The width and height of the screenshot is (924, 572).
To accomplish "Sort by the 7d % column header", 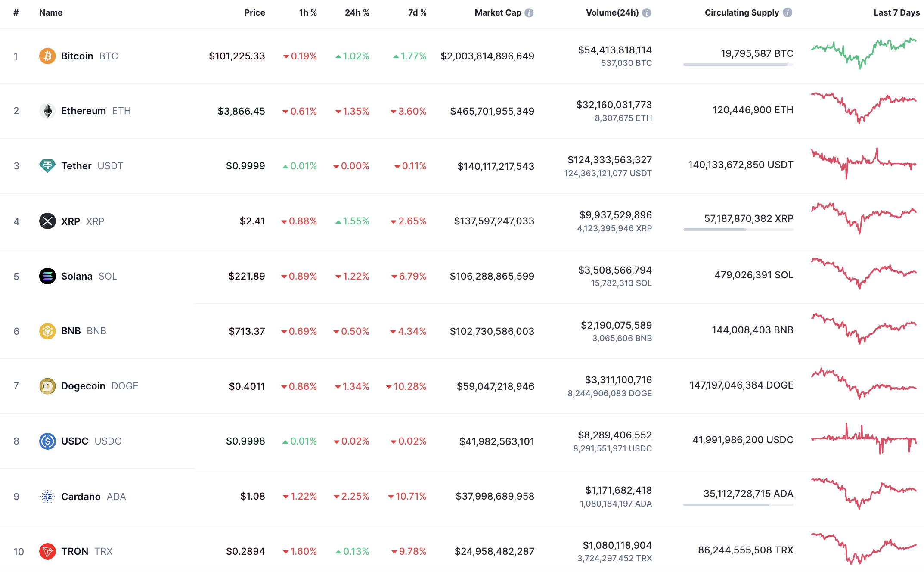I will (x=417, y=13).
